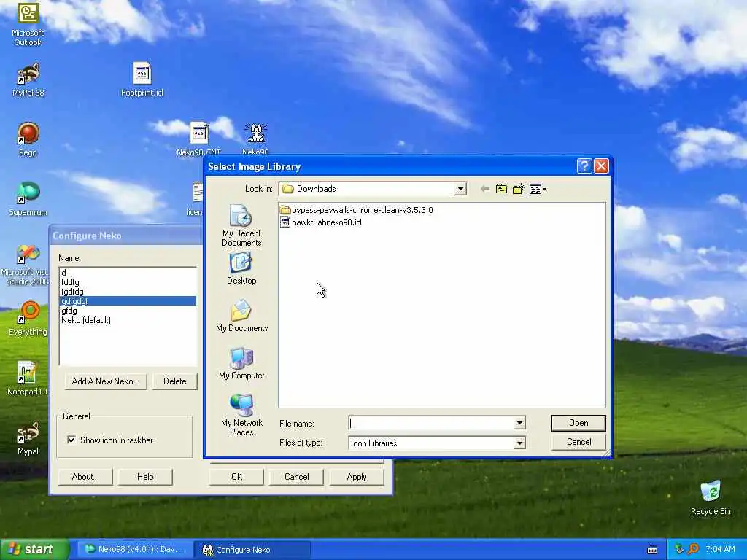Select 'd' in the Name list
747x560 pixels.
pos(128,273)
